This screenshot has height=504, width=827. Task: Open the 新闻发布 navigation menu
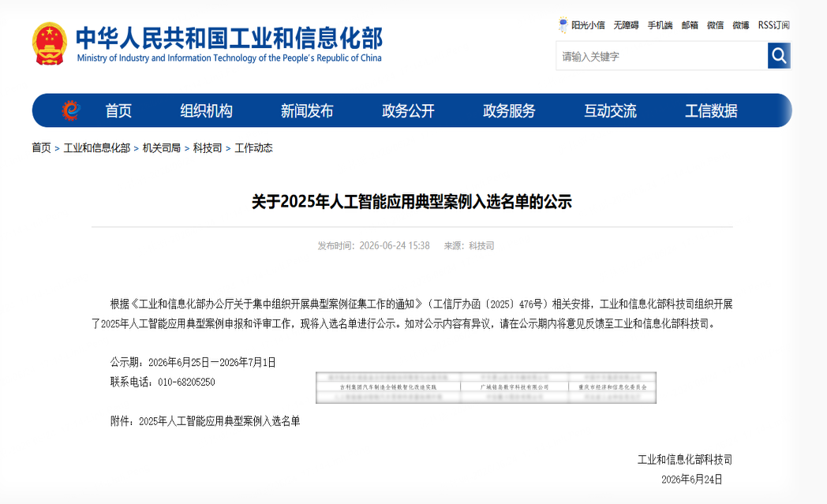[307, 110]
